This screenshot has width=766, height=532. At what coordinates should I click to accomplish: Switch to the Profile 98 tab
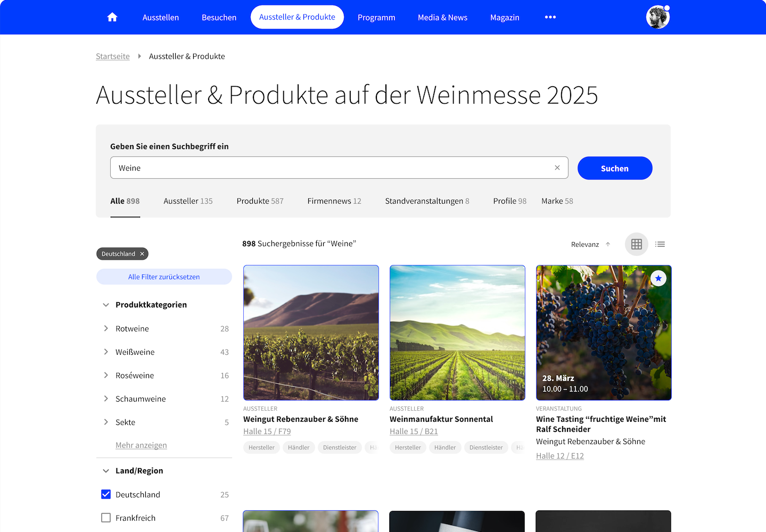(x=509, y=201)
